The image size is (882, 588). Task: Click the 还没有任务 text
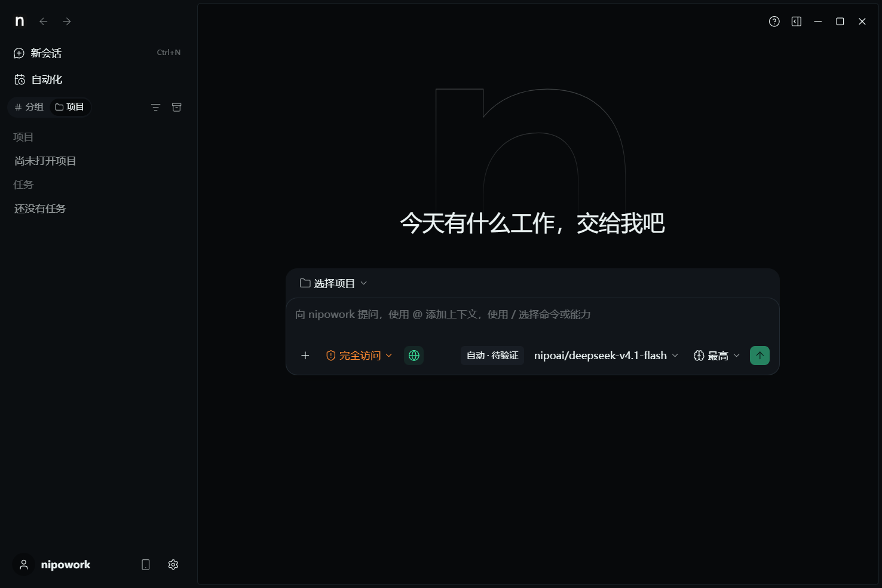[x=40, y=209]
